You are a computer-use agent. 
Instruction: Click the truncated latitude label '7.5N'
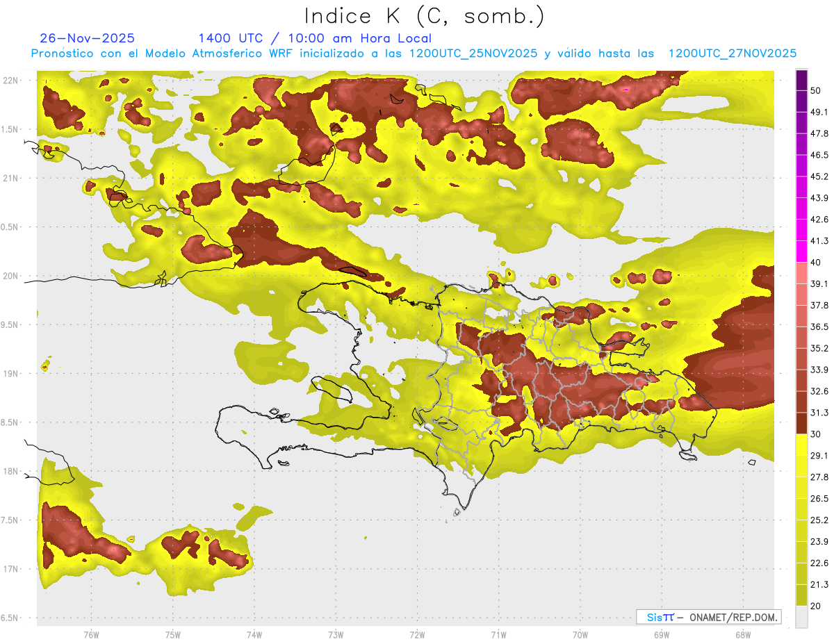(10, 520)
